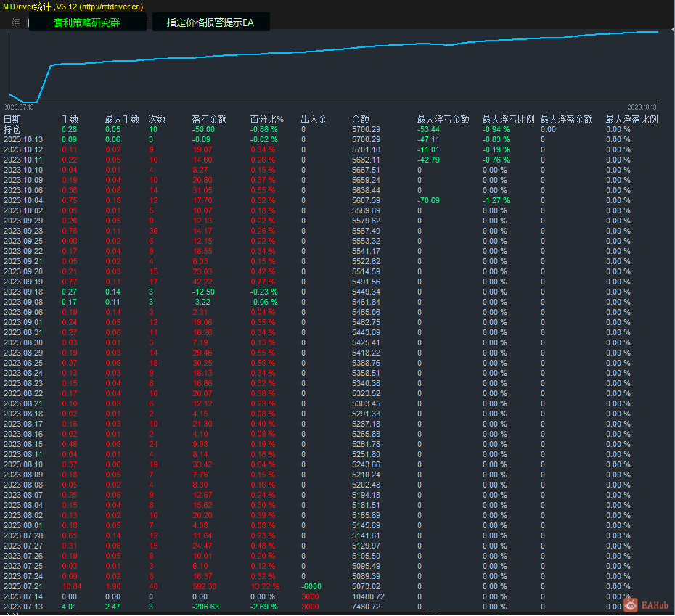The width and height of the screenshot is (675, 616).
Task: Click the 日期 column header
Action: pos(12,119)
